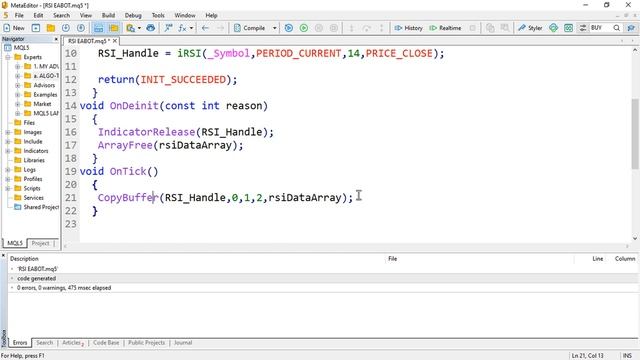Click the variable insertion VAR icon
Viewport: 640px width, 360px height.
168,28
